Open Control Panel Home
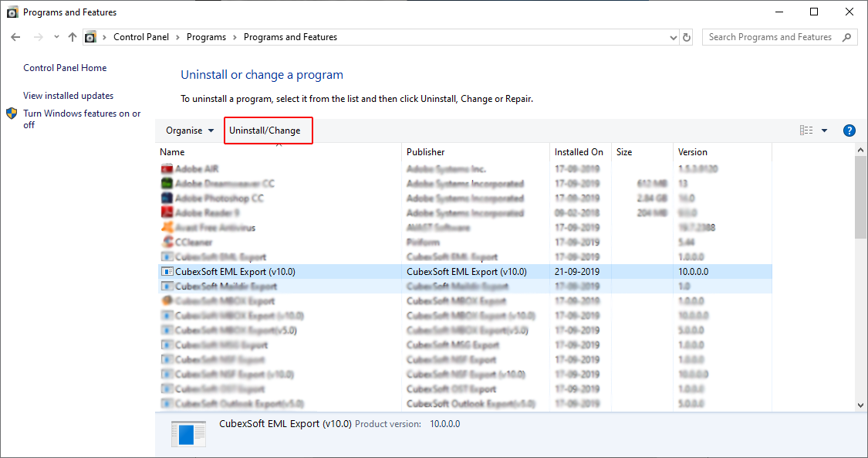 [65, 67]
